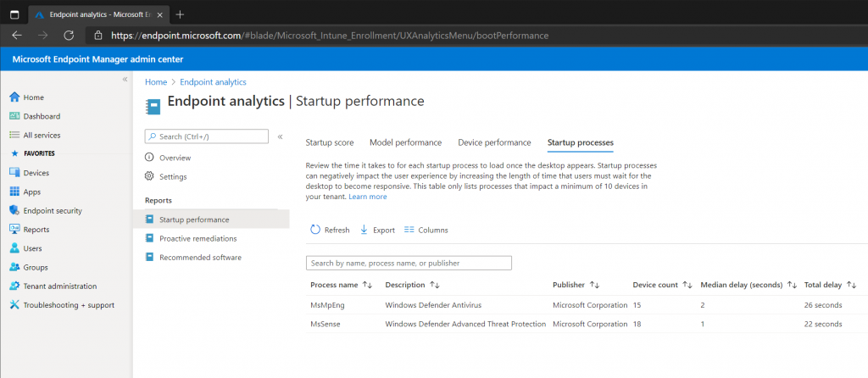The image size is (868, 378).
Task: Click the Refresh icon button
Action: click(330, 231)
